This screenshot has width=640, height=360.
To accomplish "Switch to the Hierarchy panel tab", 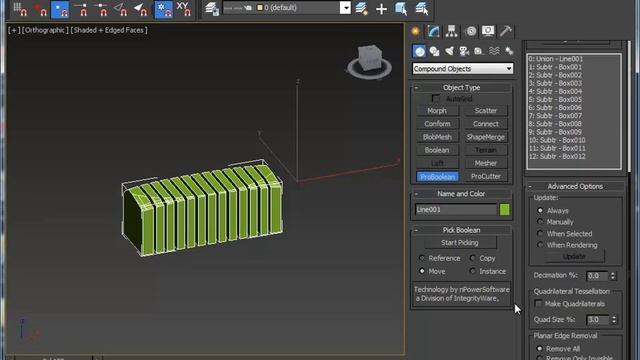I will pos(451,31).
